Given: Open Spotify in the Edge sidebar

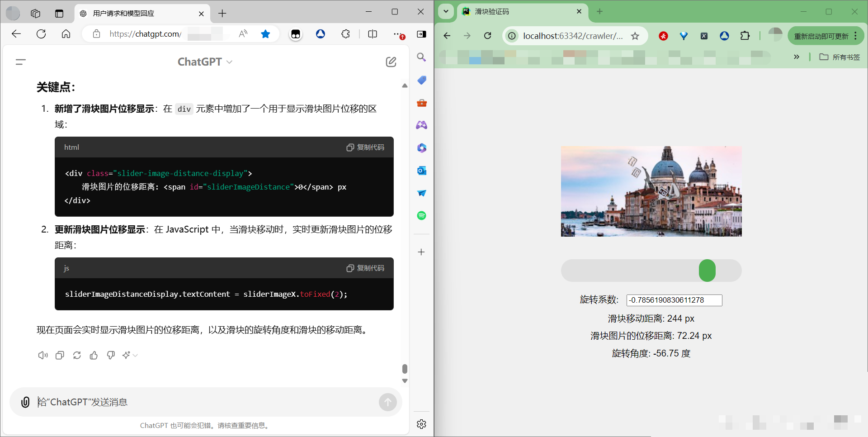Looking at the screenshot, I should 421,216.
